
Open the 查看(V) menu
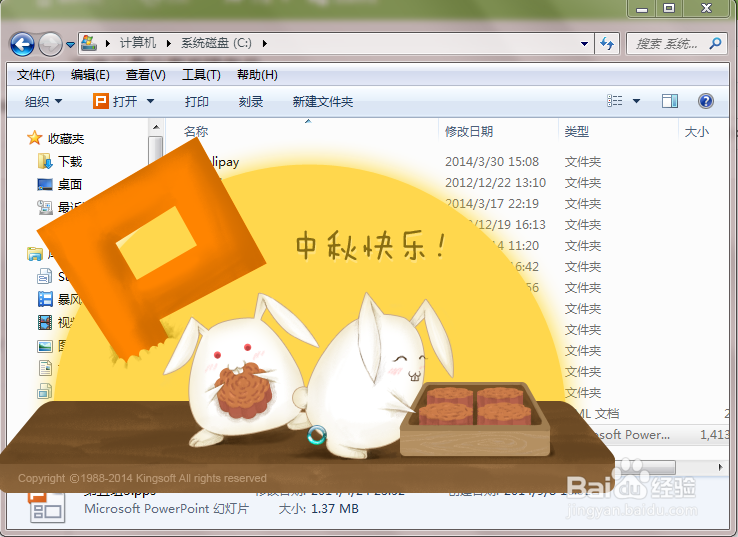click(145, 75)
